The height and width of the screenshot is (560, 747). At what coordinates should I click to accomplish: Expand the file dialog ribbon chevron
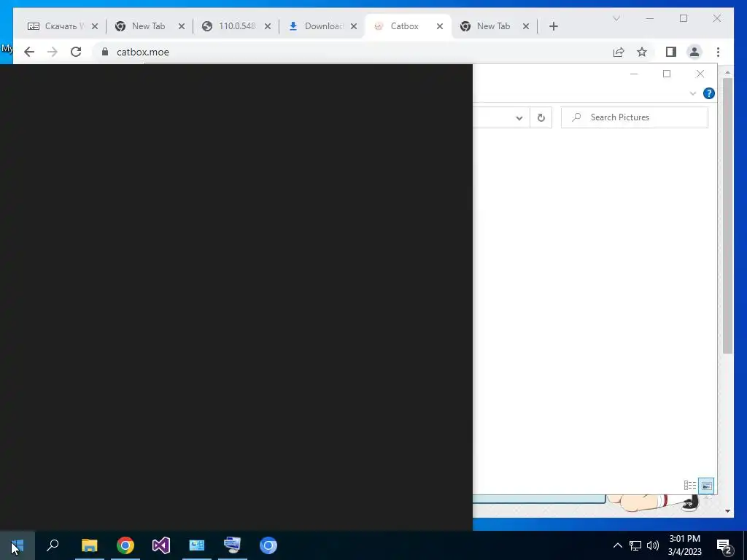coord(693,93)
